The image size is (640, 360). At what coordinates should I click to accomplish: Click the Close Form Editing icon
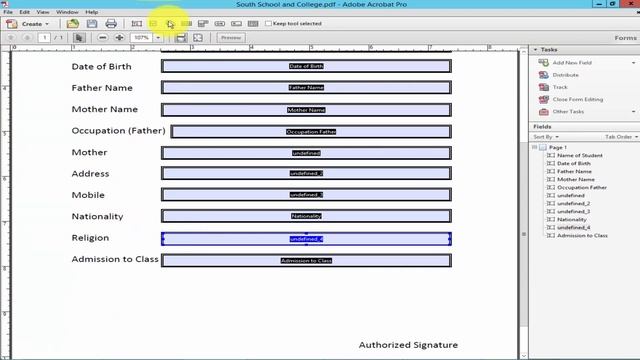click(543, 99)
